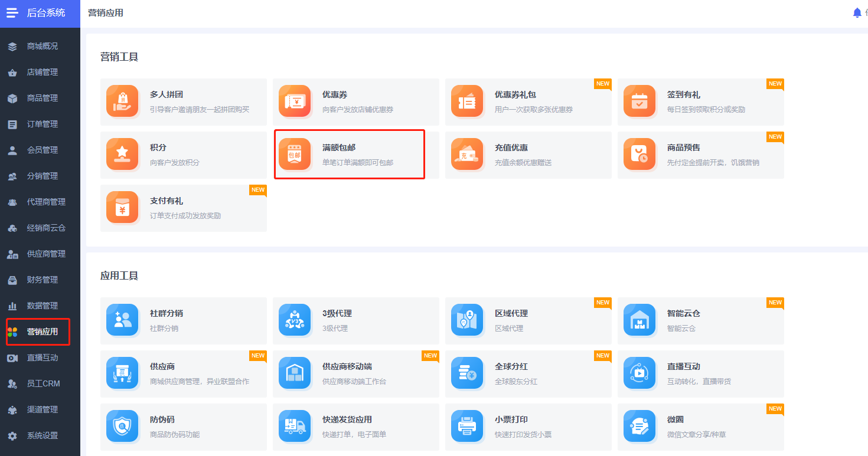Screen dimensions: 868x456
Task: Collapse sidebar with the hamburger icon
Action: 12,12
